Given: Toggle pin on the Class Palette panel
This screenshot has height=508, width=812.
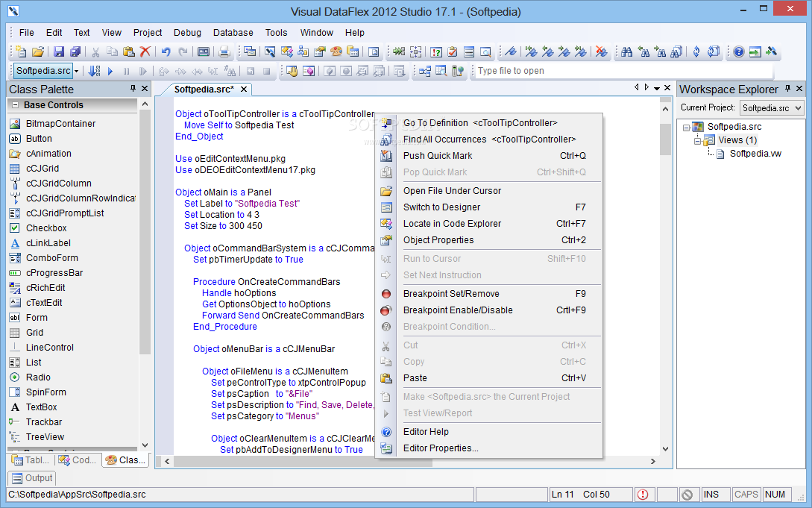Looking at the screenshot, I should [x=133, y=89].
